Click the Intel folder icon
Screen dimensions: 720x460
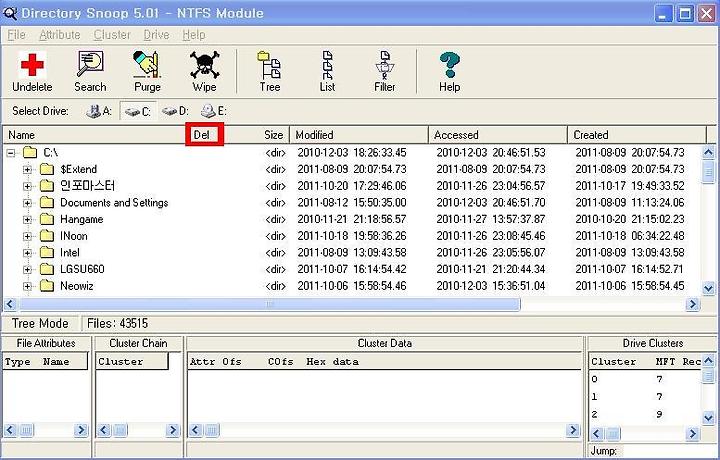(x=46, y=252)
